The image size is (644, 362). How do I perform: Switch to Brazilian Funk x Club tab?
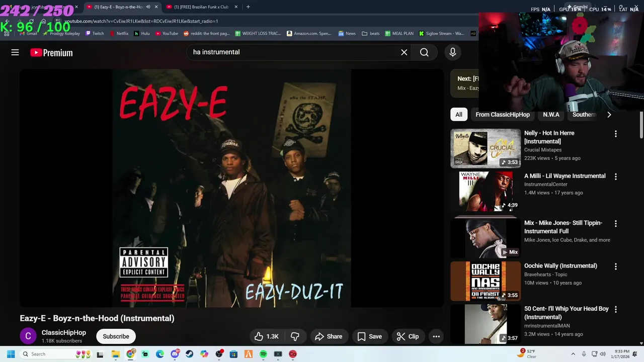click(x=201, y=7)
